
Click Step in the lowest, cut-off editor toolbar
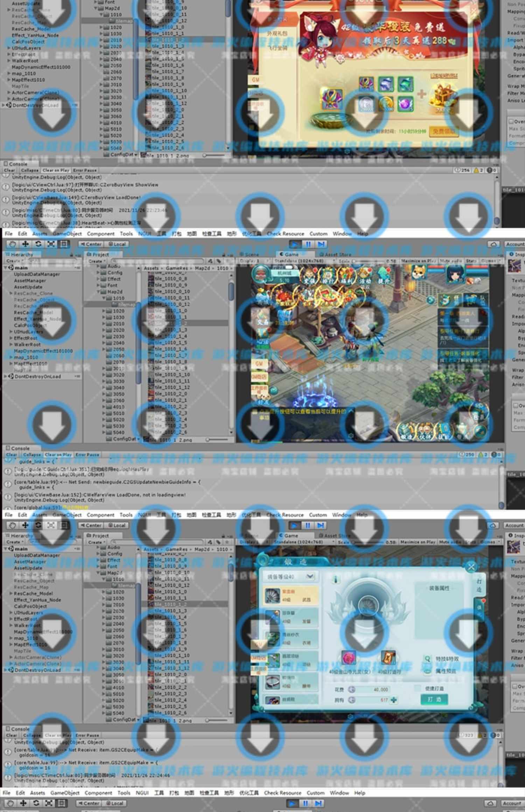[x=318, y=803]
